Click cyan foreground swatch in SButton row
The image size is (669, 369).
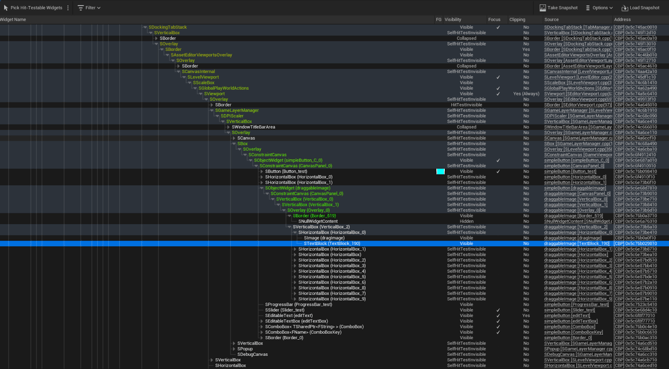[x=440, y=171]
